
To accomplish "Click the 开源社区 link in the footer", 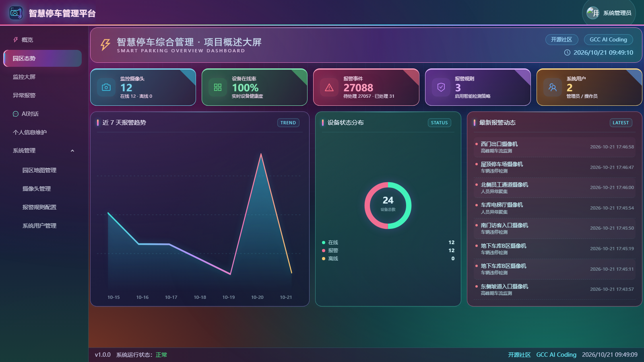I will 519,355.
